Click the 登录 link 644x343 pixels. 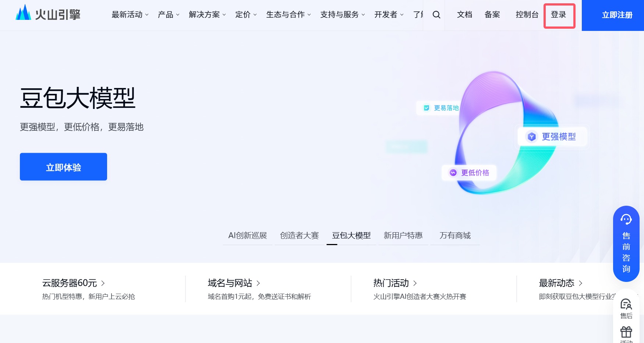pyautogui.click(x=559, y=15)
